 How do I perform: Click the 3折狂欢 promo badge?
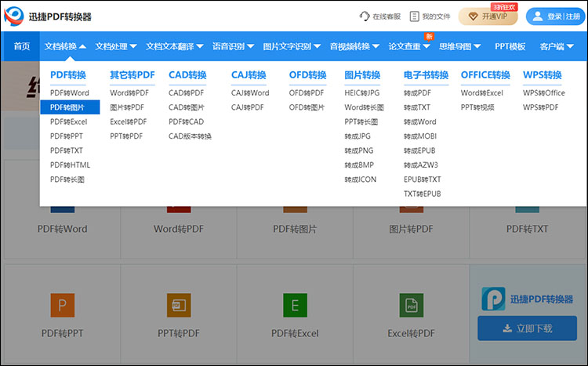click(x=504, y=7)
